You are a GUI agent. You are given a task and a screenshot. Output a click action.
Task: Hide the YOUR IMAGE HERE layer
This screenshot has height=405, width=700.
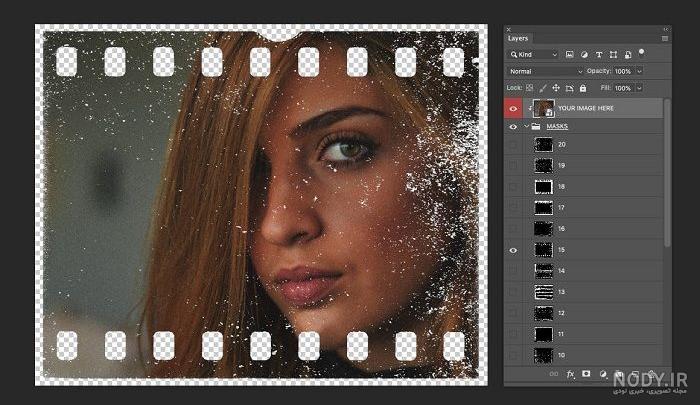(513, 109)
